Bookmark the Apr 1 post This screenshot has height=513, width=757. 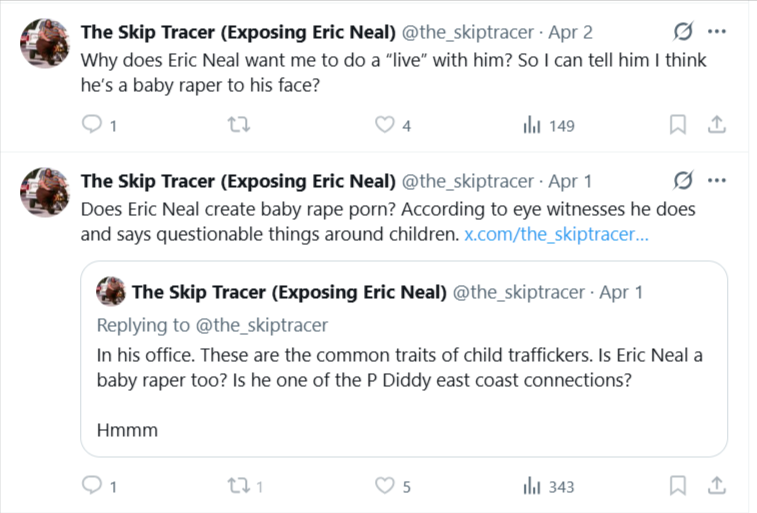(677, 486)
